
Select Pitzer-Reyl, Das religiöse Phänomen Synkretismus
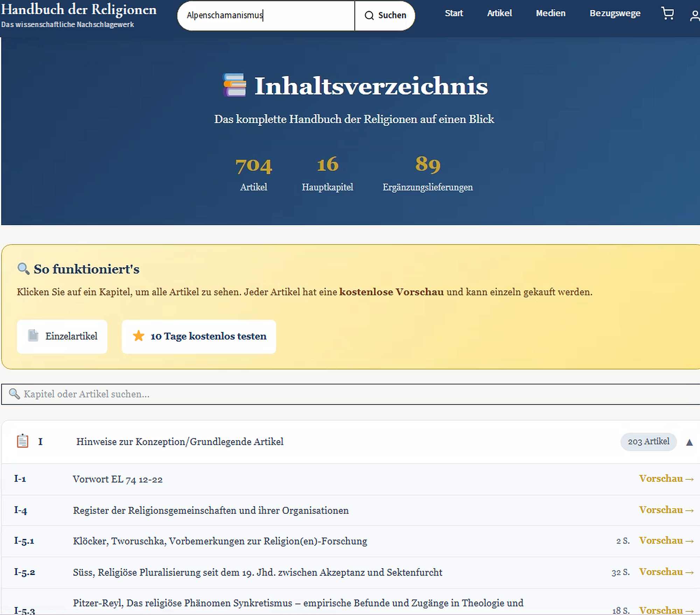click(298, 603)
